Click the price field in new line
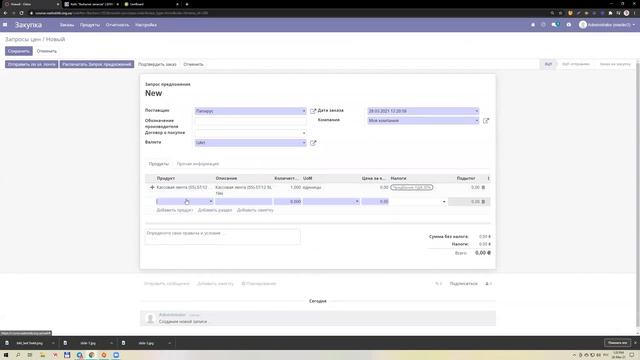Image resolution: width=640 pixels, height=360 pixels. [375, 202]
